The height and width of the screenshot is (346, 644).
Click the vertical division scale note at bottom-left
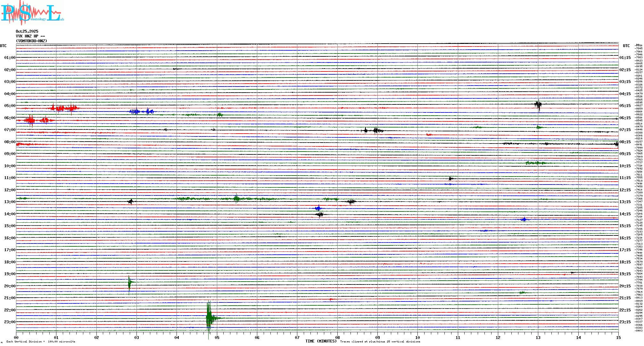[x=41, y=342]
